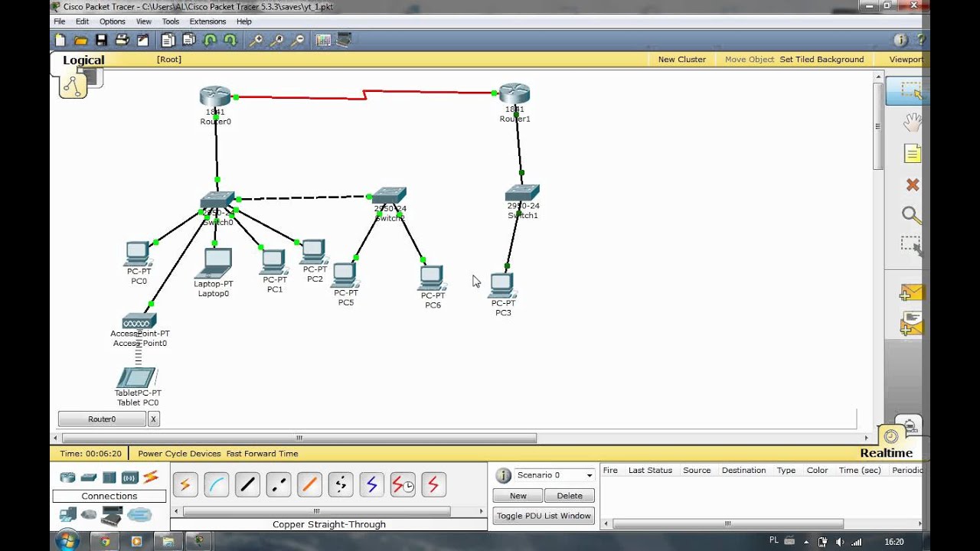Screen dimensions: 980x551
Task: Select the Place Note tool
Action: click(x=912, y=154)
